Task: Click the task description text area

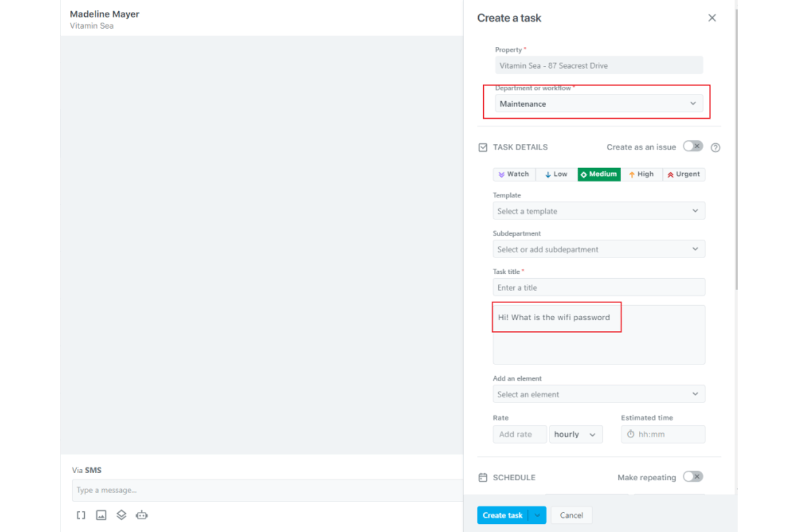Action: point(599,335)
